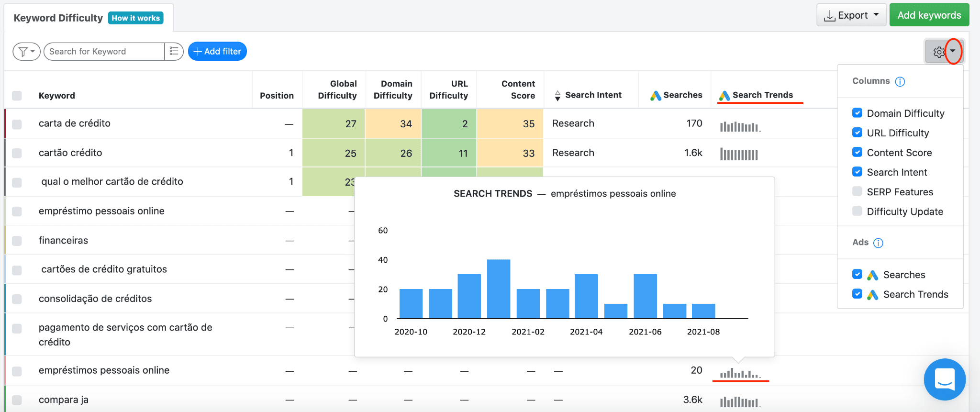Click the Columns info icon

pos(900,81)
